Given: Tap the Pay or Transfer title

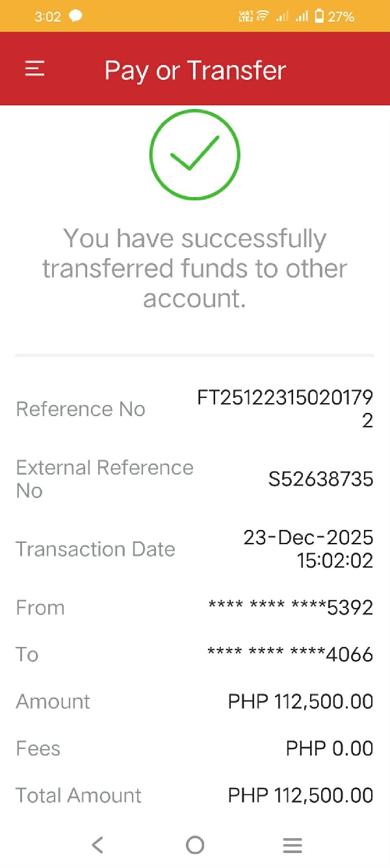Looking at the screenshot, I should pyautogui.click(x=195, y=70).
